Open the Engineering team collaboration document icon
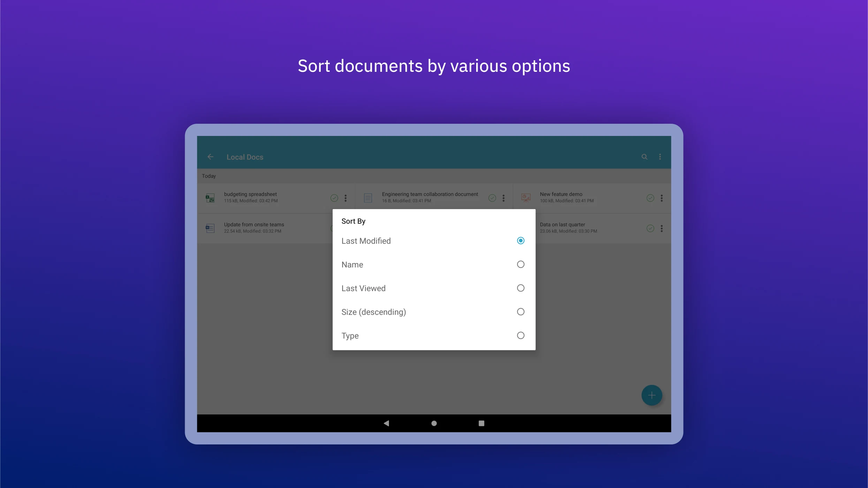868x488 pixels. [x=368, y=198]
